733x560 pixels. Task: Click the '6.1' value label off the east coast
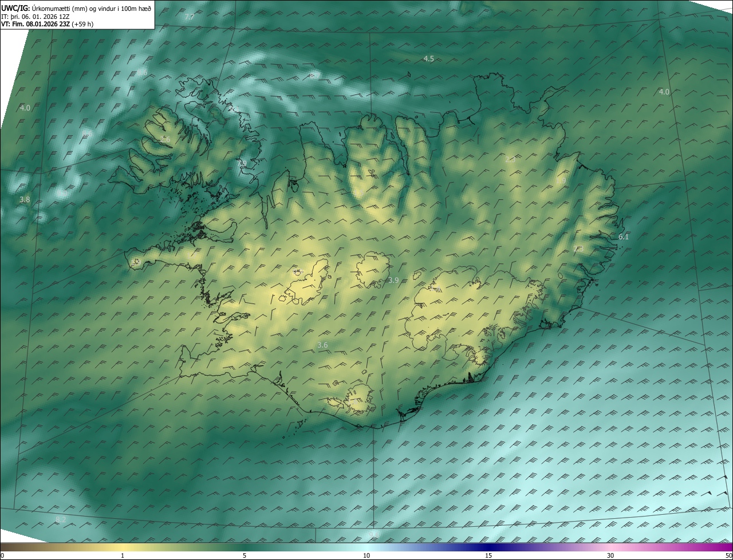[x=624, y=236]
